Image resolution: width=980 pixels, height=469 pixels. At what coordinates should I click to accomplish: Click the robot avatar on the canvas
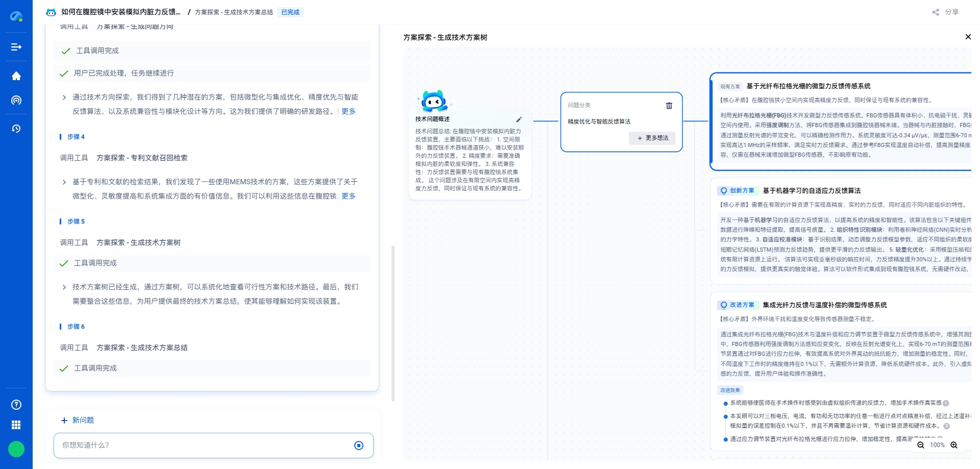tap(434, 102)
